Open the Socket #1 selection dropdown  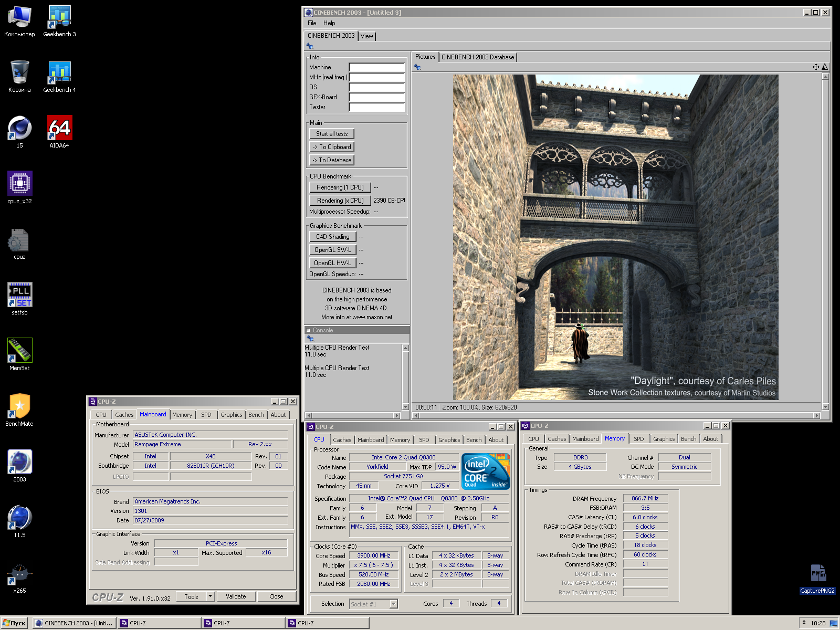pyautogui.click(x=393, y=604)
